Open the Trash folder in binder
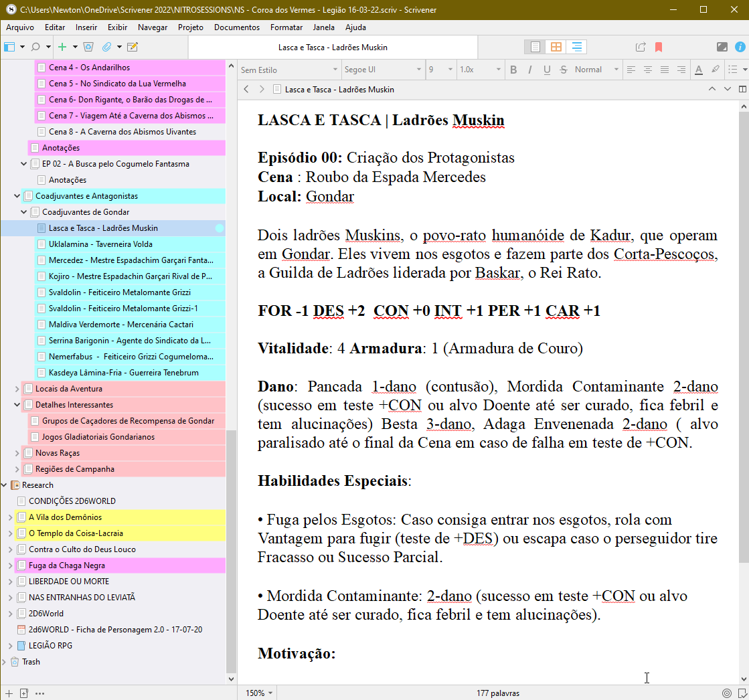The image size is (749, 700). point(112,662)
